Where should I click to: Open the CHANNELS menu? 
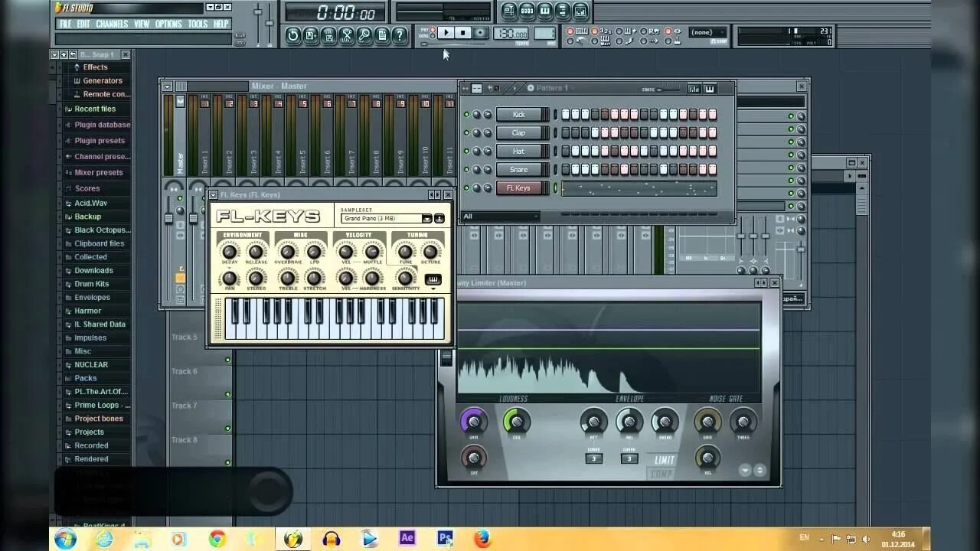[113, 24]
